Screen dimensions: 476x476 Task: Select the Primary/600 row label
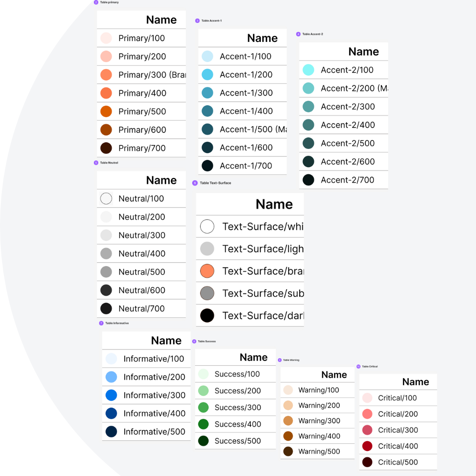[142, 130]
